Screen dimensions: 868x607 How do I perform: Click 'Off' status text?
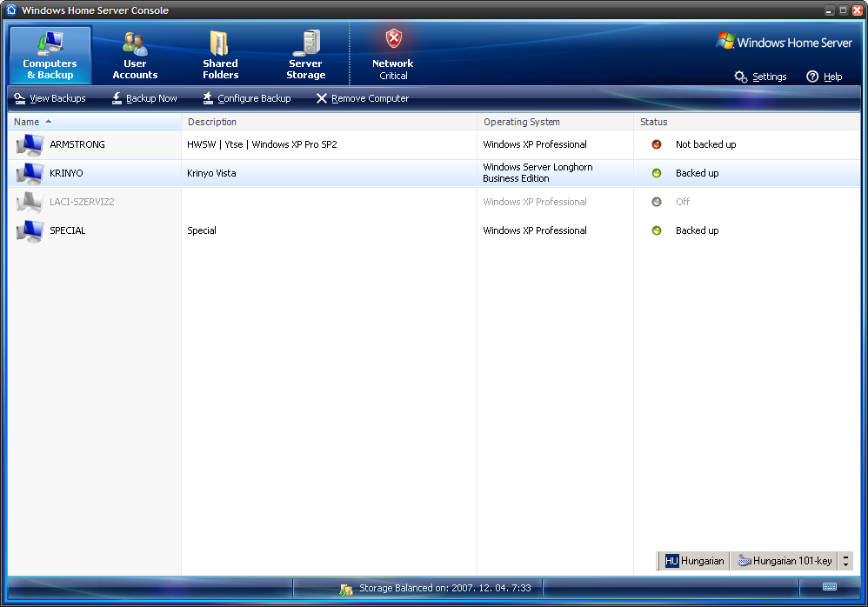click(683, 202)
